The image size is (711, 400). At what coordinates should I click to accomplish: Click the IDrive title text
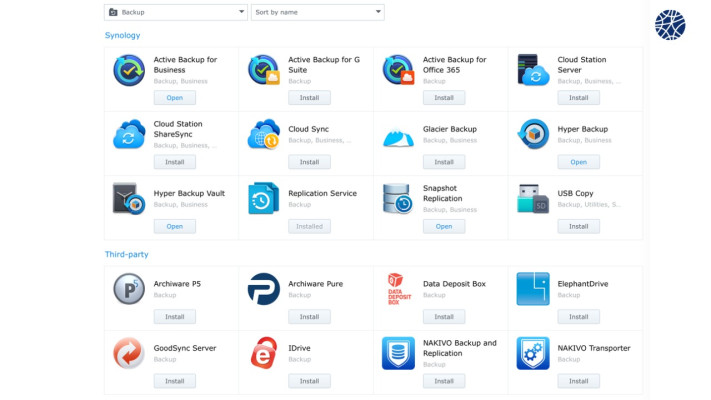pyautogui.click(x=299, y=348)
